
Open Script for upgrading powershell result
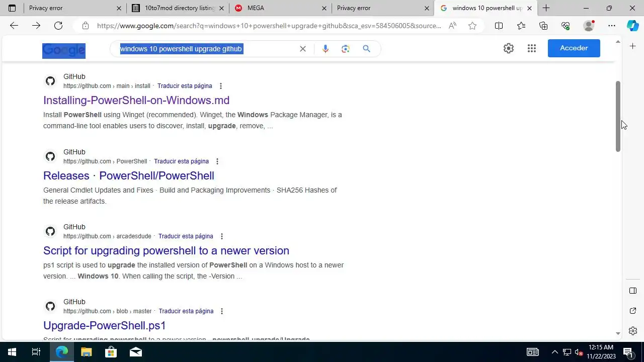click(x=166, y=250)
